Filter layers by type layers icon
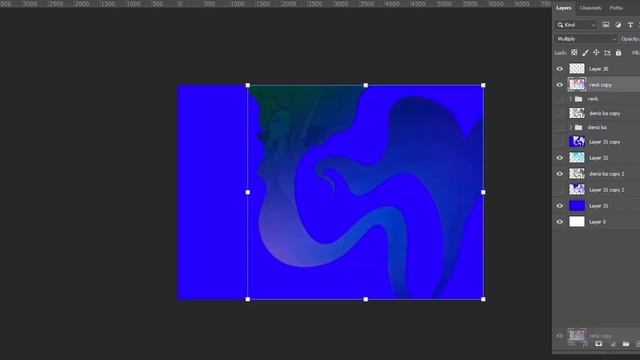Screen dimensions: 640x360 click(630, 25)
